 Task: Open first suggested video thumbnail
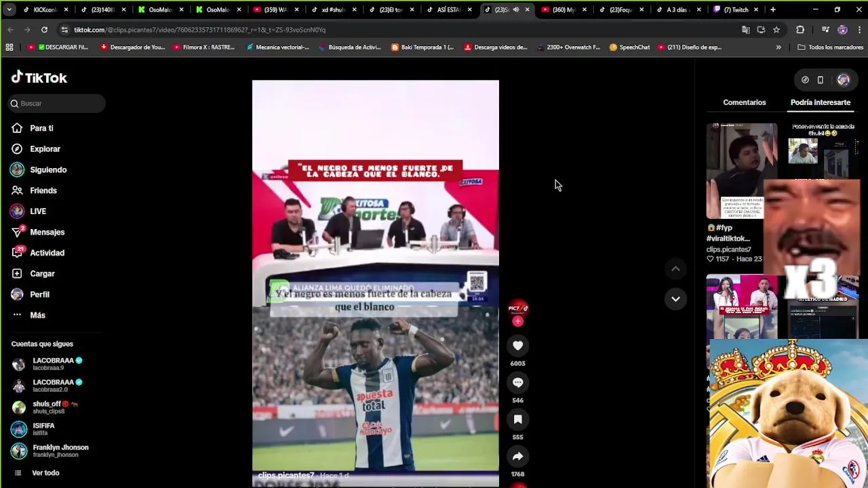coord(741,171)
